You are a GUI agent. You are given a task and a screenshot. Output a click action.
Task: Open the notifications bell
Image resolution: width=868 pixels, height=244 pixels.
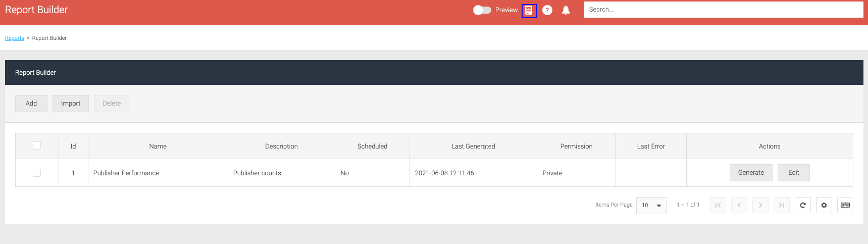coord(566,10)
